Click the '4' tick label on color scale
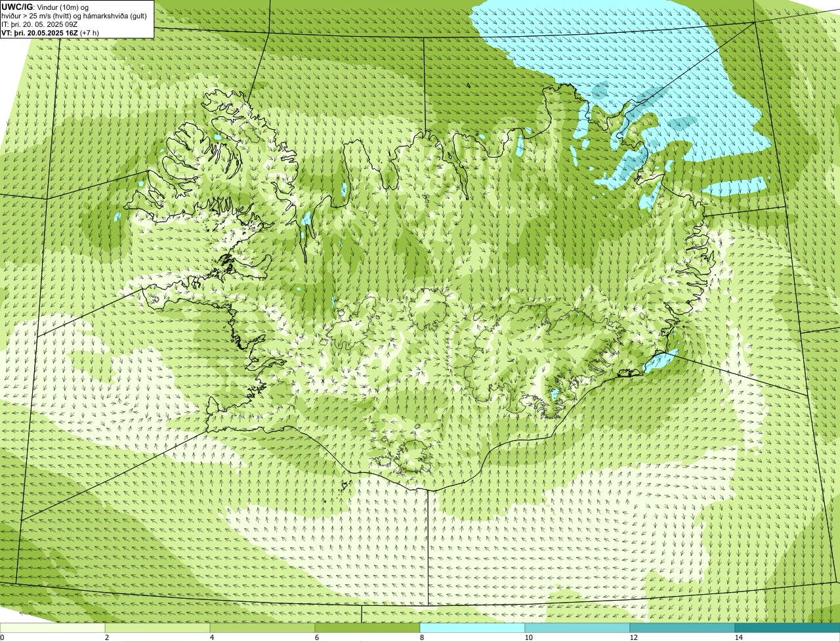Screen dimensions: 840x642 (212, 637)
